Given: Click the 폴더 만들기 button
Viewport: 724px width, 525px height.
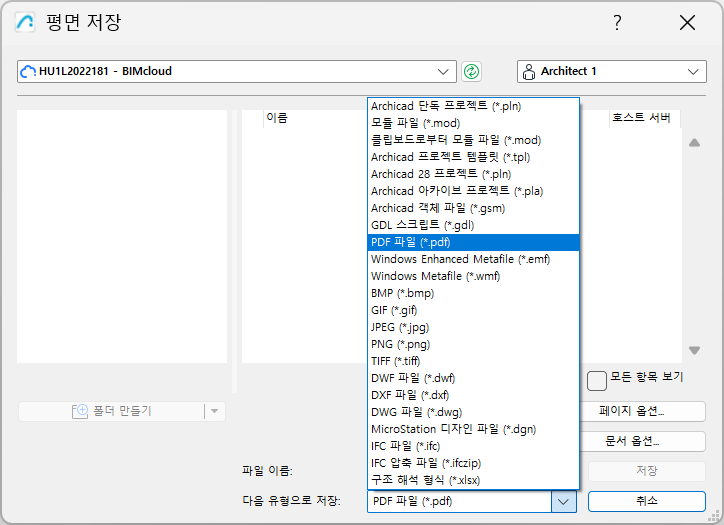Looking at the screenshot, I should coord(111,411).
